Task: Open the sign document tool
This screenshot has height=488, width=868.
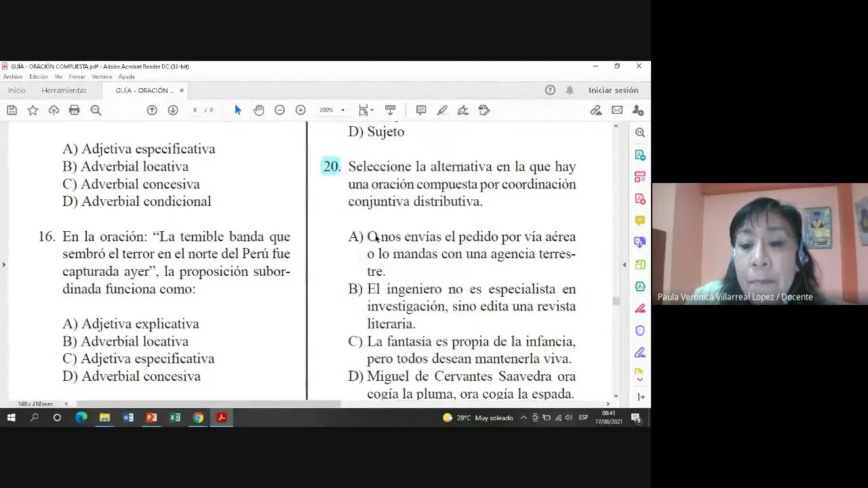Action: 462,110
